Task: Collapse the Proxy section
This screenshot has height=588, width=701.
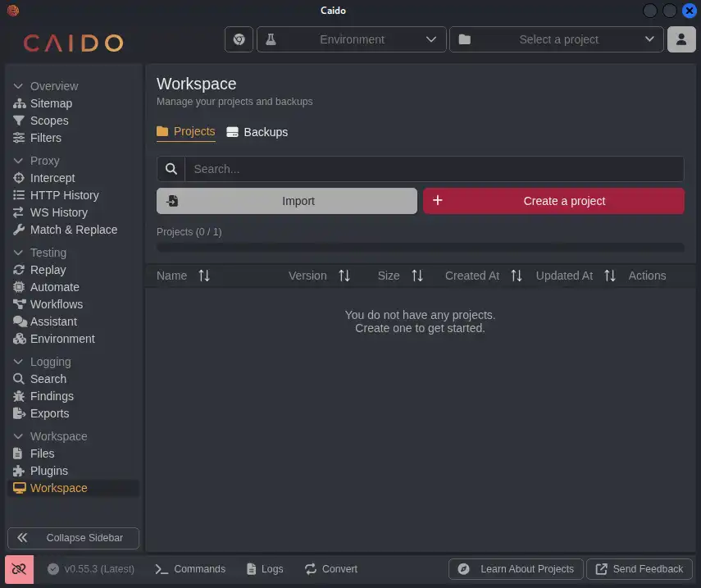Action: (x=20, y=161)
